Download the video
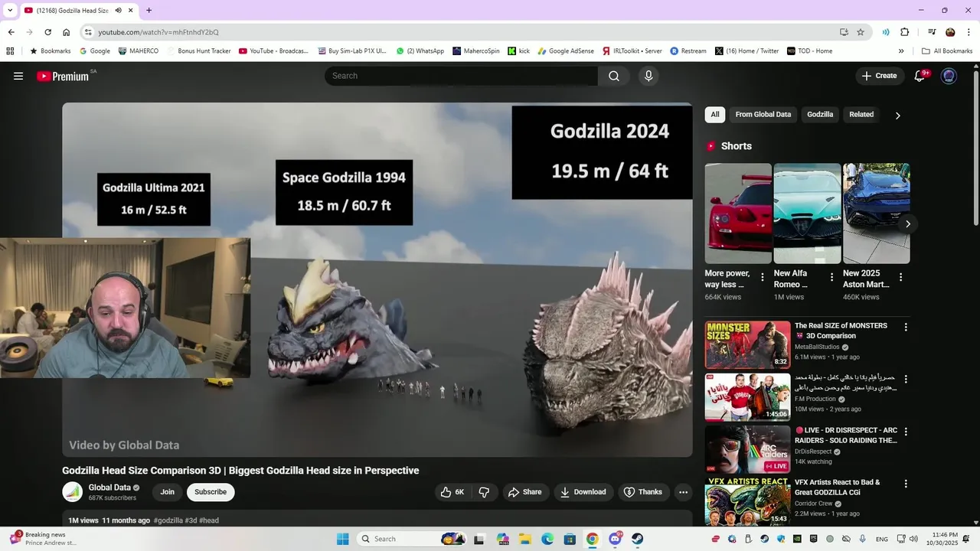The image size is (980, 551). click(x=583, y=492)
